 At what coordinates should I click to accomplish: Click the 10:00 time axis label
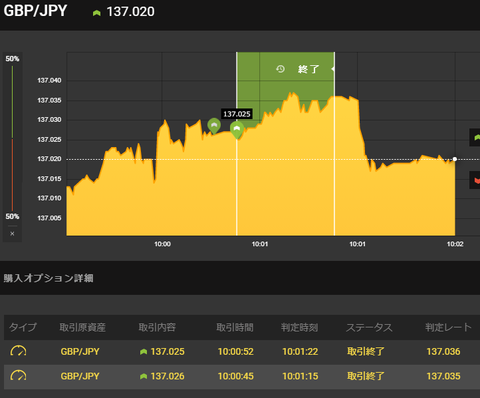tap(162, 244)
